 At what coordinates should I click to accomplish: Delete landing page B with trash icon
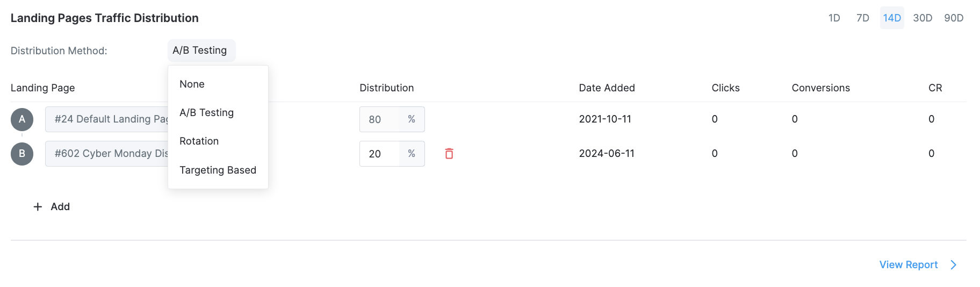pos(449,154)
